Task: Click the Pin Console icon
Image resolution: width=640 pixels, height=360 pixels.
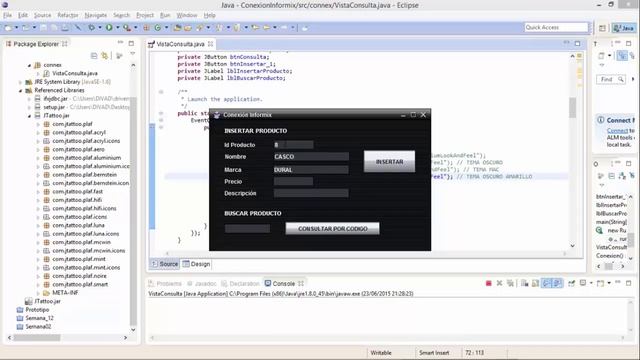Action: pyautogui.click(x=571, y=283)
